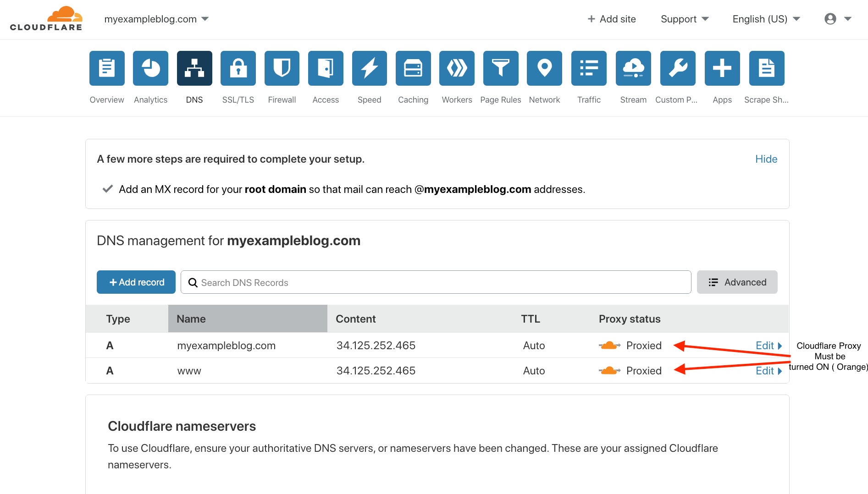The image size is (868, 494).
Task: Click the Auto TTL for myexampleblog.com record
Action: pos(534,346)
